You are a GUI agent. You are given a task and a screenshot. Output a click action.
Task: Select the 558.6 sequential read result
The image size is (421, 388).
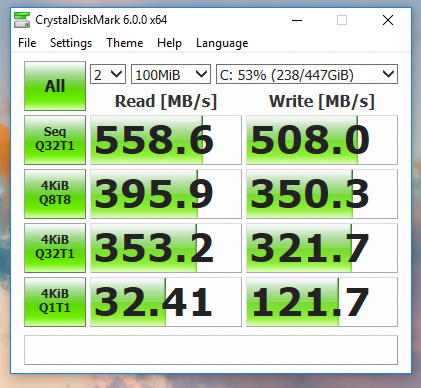[x=166, y=140]
